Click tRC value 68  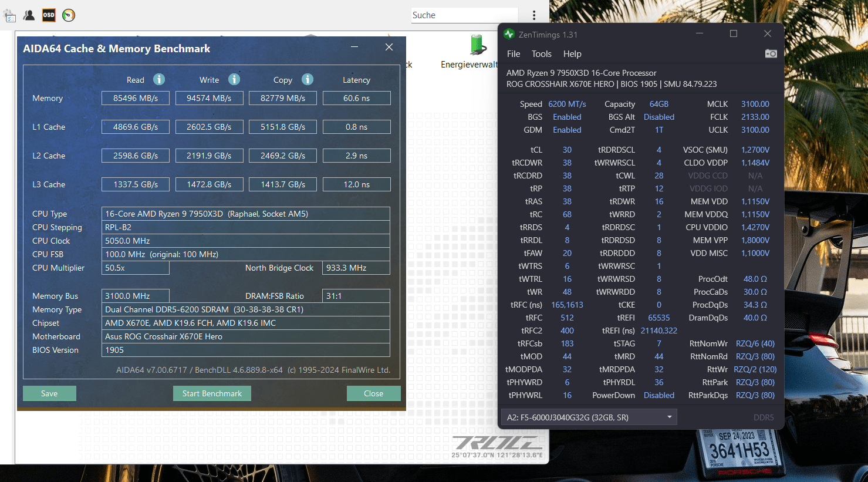coord(567,214)
